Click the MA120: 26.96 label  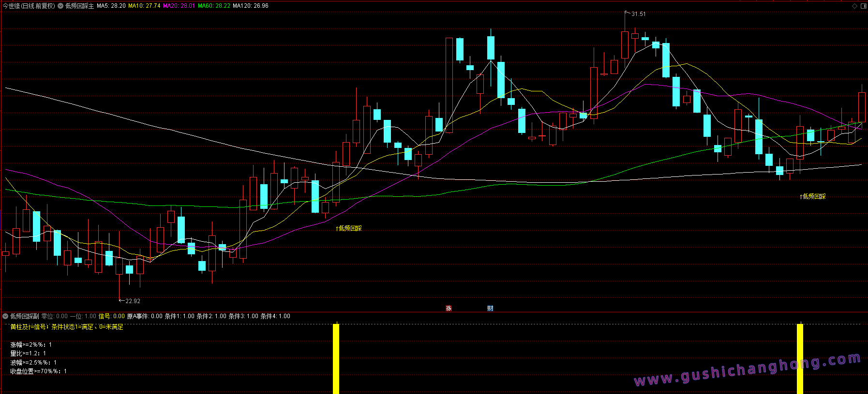click(251, 6)
